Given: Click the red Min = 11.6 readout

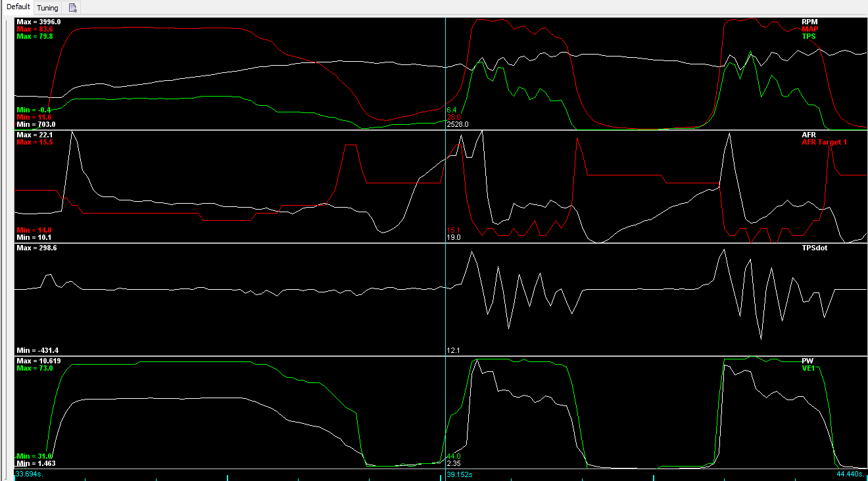Looking at the screenshot, I should [34, 117].
